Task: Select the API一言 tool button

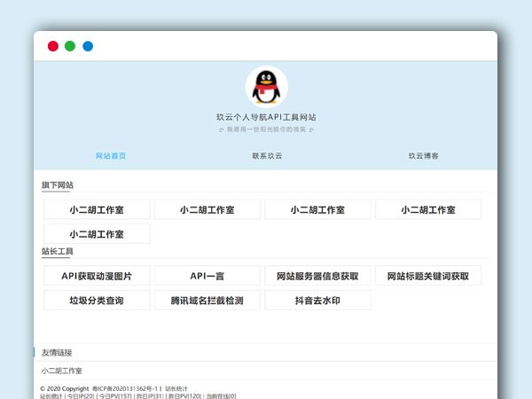Action: 207,276
